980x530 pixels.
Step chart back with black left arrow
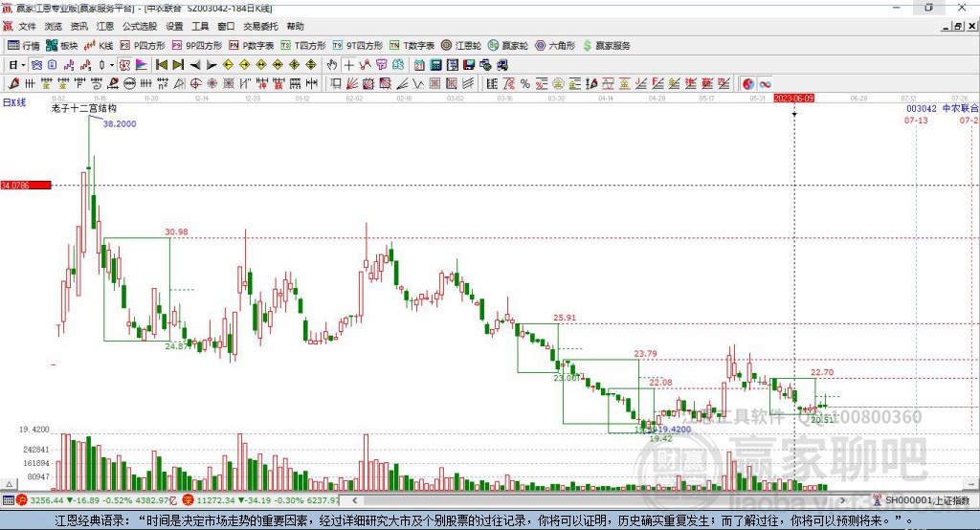[195, 64]
